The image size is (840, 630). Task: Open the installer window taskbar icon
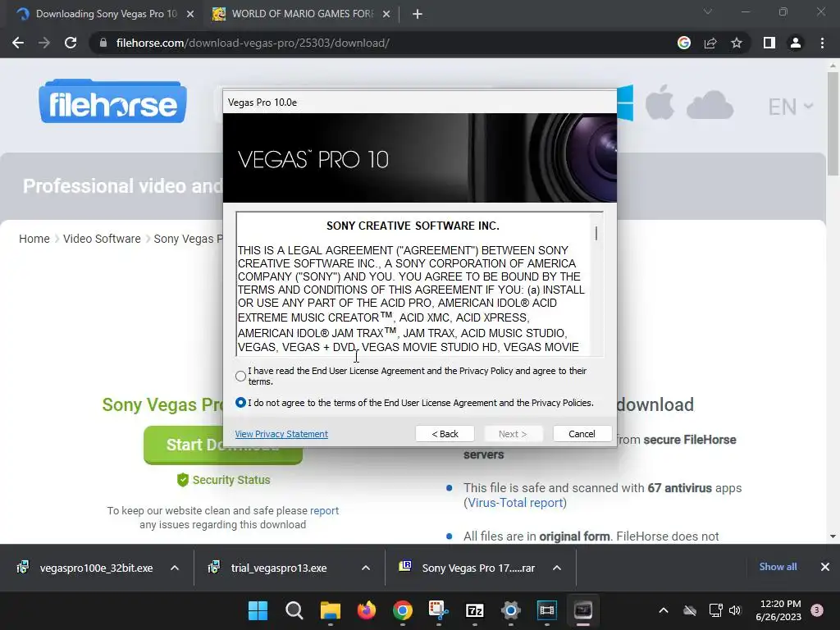click(x=583, y=610)
